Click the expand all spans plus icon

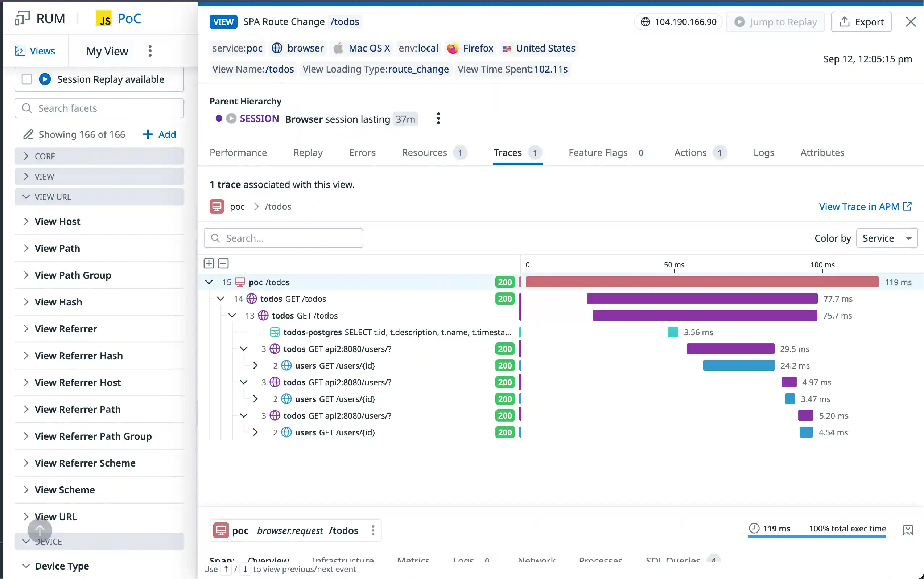pos(209,263)
